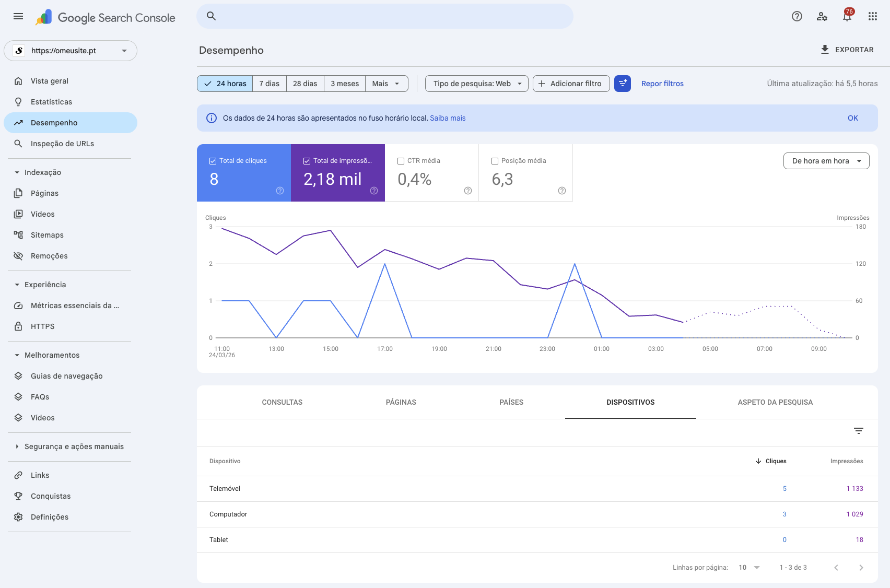This screenshot has width=890, height=588.
Task: Click the Repor filtros link
Action: (x=662, y=84)
